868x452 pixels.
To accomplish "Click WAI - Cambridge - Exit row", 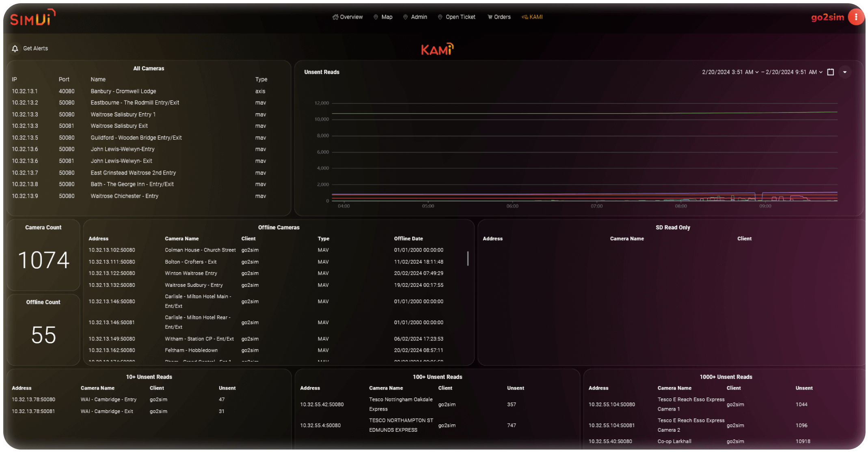I will 148,411.
